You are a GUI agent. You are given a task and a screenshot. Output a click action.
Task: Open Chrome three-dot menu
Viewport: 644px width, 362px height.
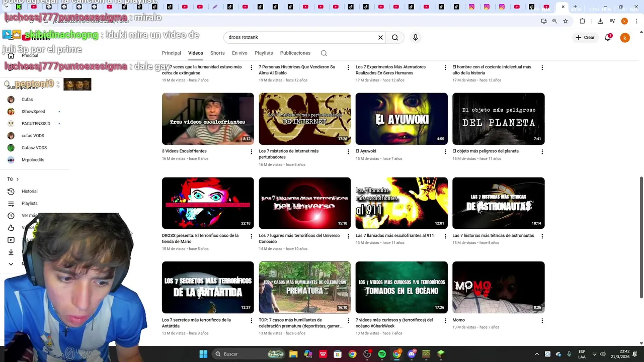[x=636, y=21]
